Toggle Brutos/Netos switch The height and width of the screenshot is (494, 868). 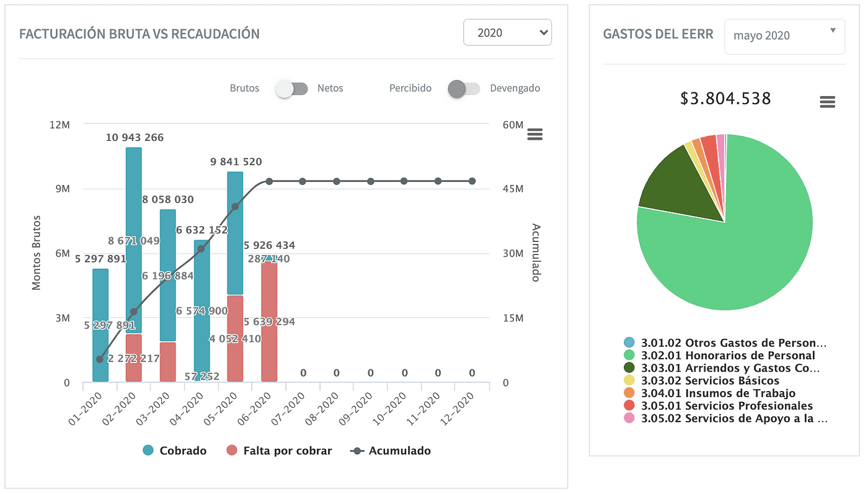click(292, 89)
